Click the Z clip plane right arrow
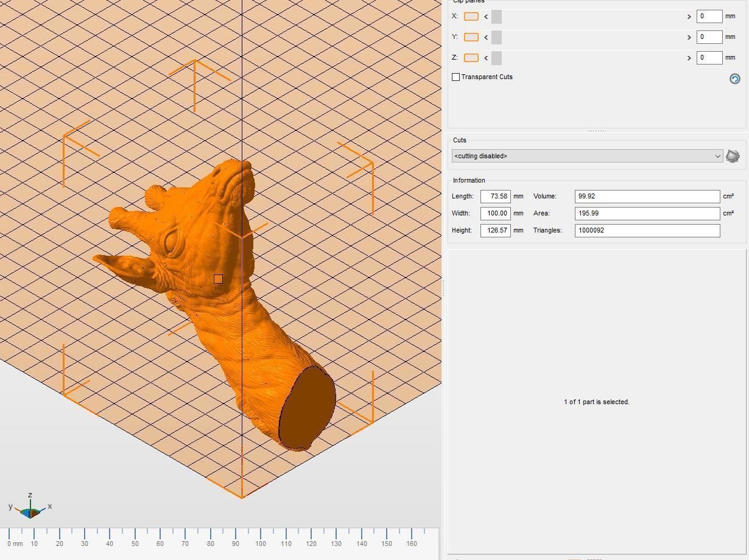The width and height of the screenshot is (749, 560). (x=689, y=58)
